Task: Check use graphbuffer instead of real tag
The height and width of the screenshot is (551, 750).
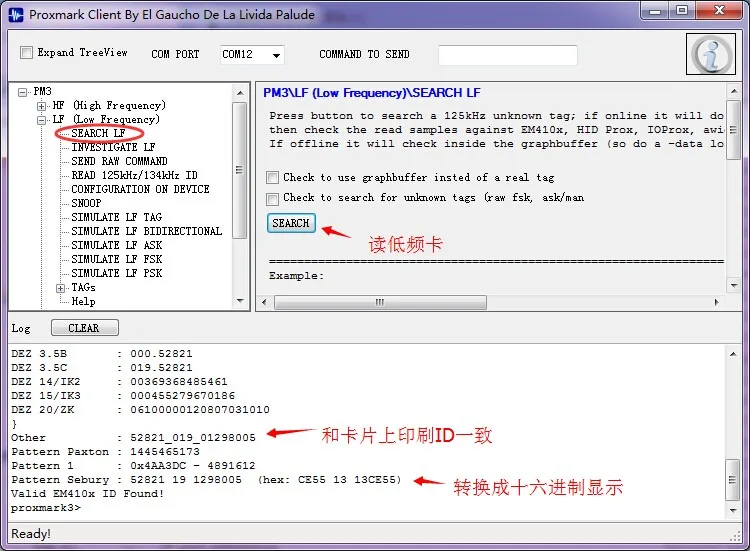Action: coord(272,178)
